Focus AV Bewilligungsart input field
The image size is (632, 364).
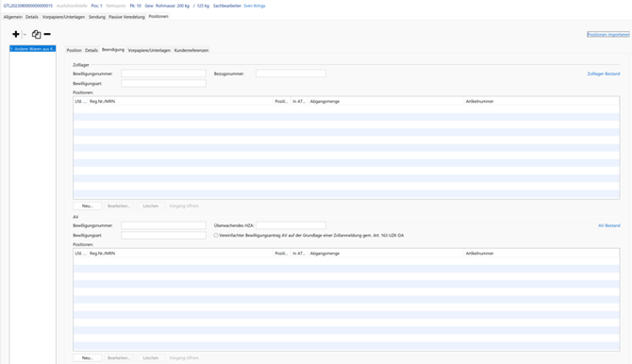tap(163, 236)
